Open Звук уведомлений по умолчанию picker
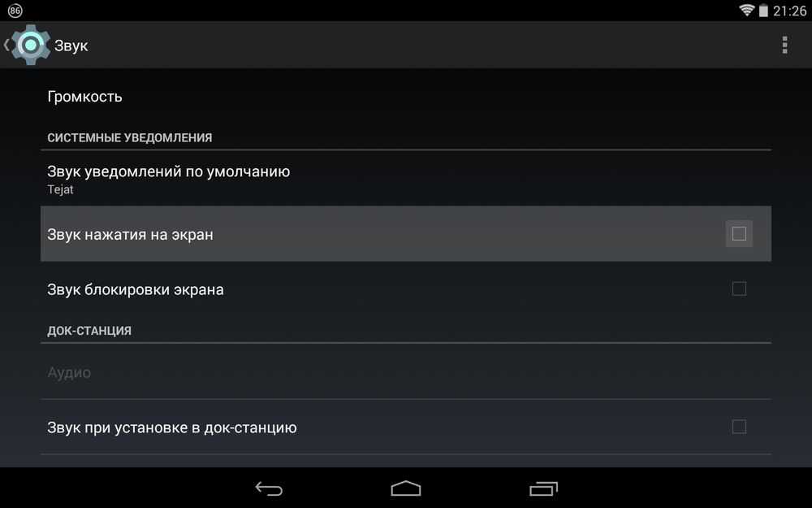812x508 pixels. pyautogui.click(x=405, y=178)
